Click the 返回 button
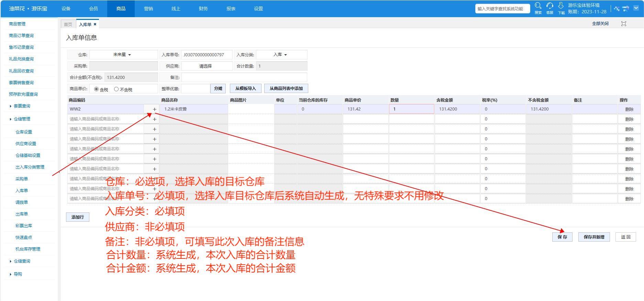644x301 pixels. 626,237
